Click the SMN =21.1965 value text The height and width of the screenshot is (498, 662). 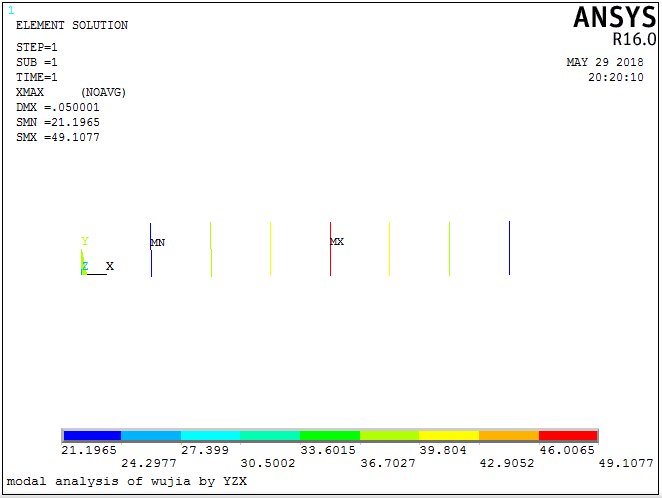(58, 122)
